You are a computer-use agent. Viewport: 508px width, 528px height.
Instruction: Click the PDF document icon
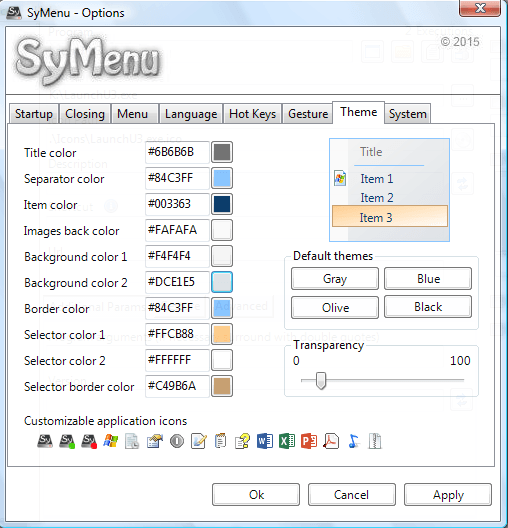[331, 441]
